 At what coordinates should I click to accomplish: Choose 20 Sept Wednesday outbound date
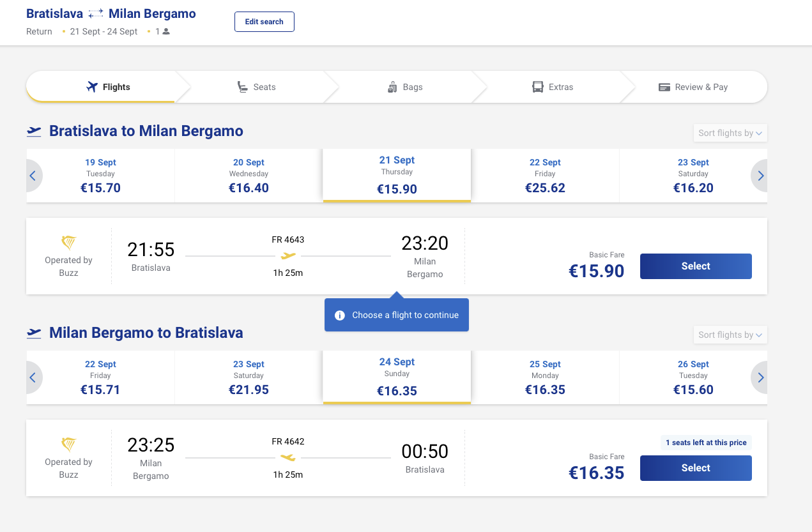coord(249,176)
